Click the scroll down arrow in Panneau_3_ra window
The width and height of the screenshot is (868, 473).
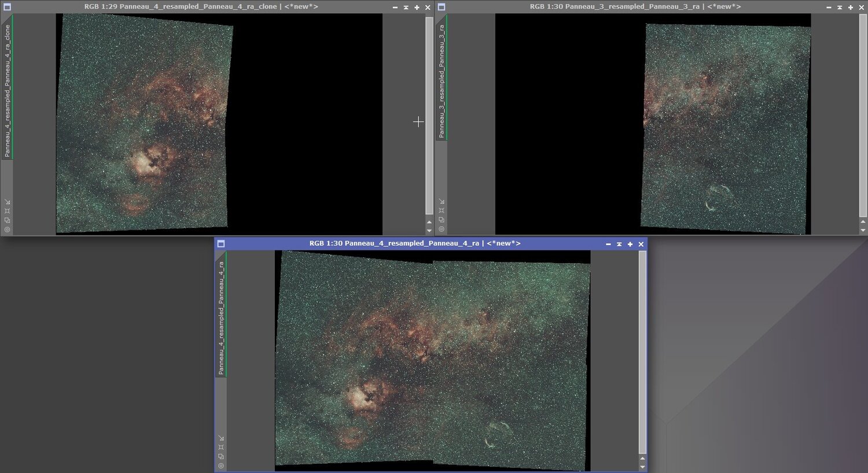click(x=863, y=230)
